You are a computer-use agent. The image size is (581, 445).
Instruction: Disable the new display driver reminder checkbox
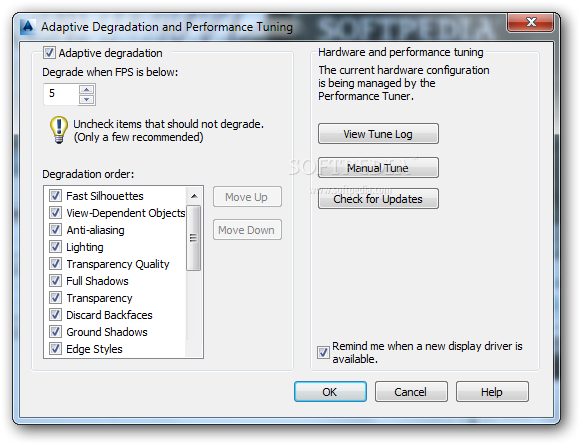point(323,352)
